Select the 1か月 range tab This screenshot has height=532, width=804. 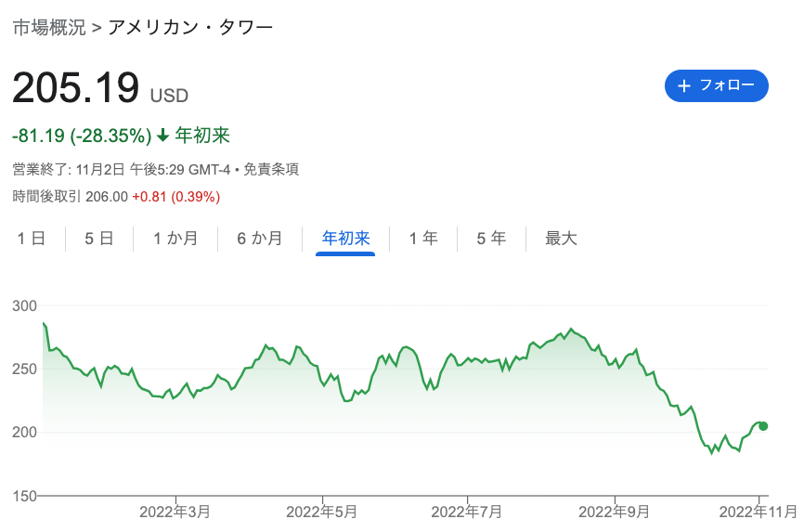pos(175,239)
